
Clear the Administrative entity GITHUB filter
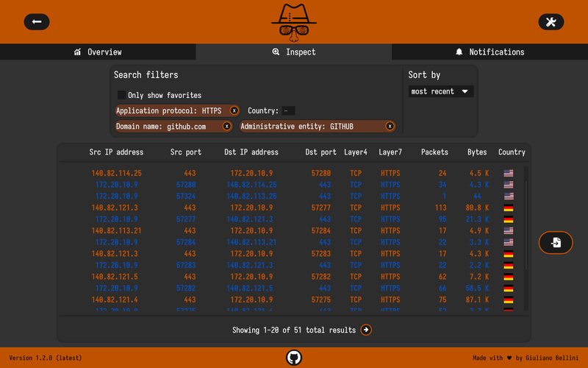390,127
